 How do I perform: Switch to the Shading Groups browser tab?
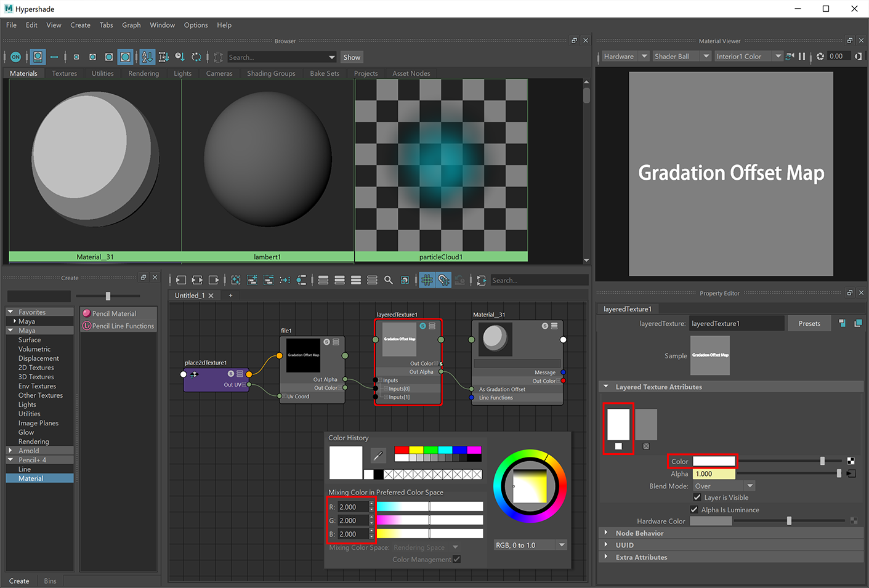tap(271, 73)
